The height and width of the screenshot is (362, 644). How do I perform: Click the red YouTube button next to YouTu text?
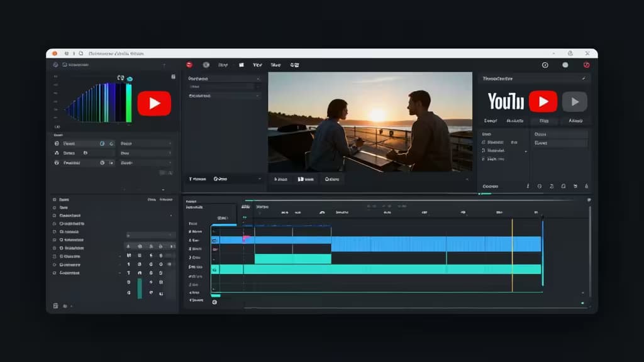pos(543,101)
